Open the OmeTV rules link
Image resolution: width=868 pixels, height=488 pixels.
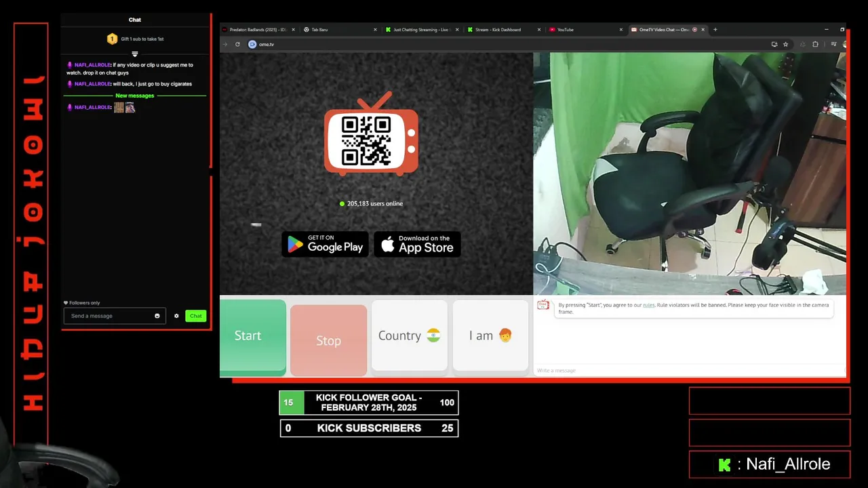tap(649, 305)
